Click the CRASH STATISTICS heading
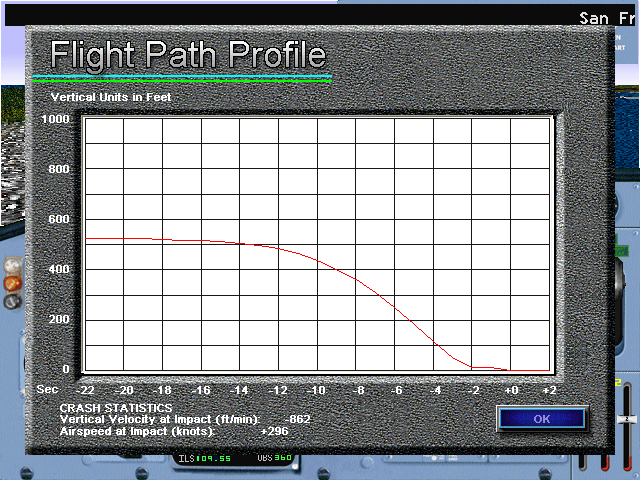 [x=116, y=408]
